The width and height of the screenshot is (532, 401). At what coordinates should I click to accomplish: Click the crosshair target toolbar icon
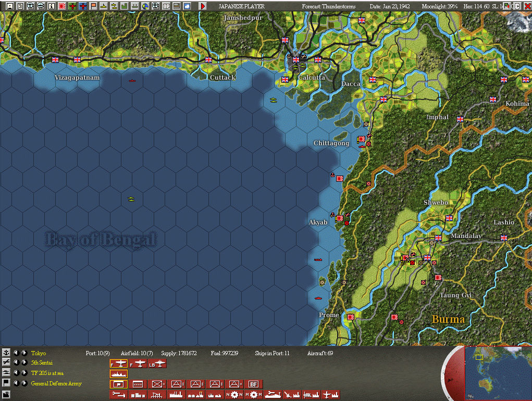156,6
